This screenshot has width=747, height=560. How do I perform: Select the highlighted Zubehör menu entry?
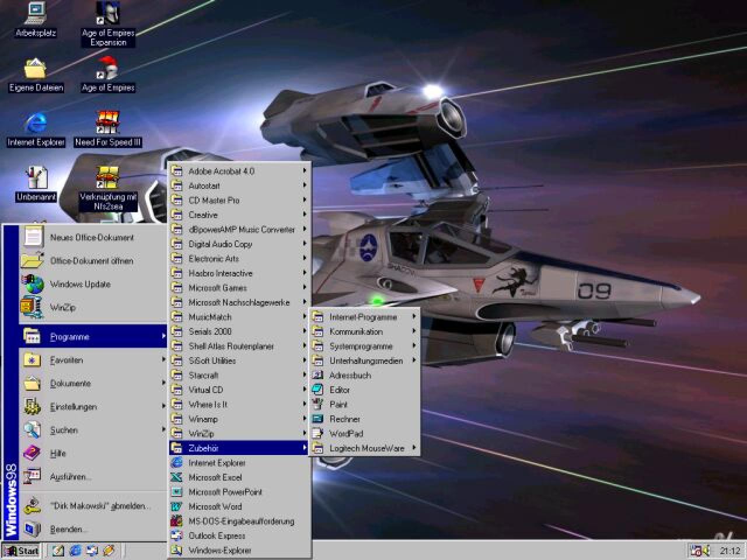point(239,448)
